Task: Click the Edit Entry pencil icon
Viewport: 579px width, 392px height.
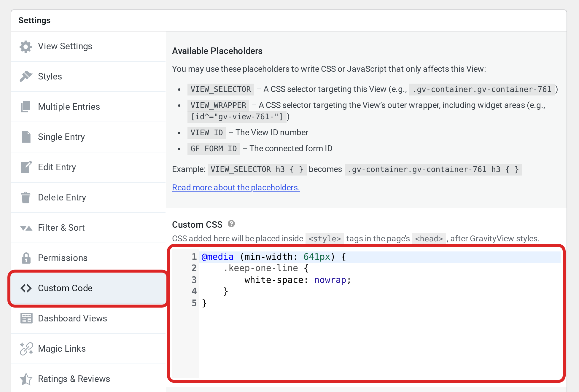Action: 26,167
